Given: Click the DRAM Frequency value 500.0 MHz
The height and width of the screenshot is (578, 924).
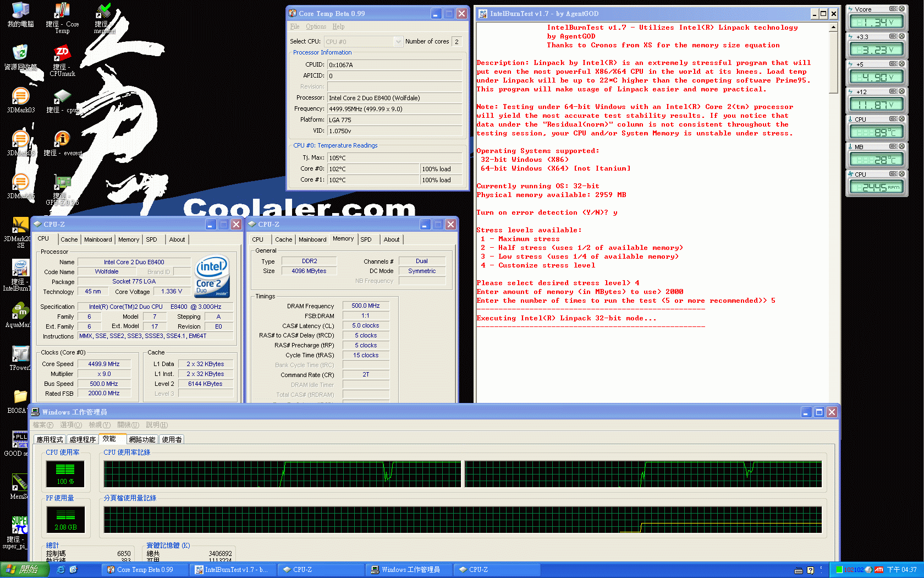Looking at the screenshot, I should [x=366, y=306].
